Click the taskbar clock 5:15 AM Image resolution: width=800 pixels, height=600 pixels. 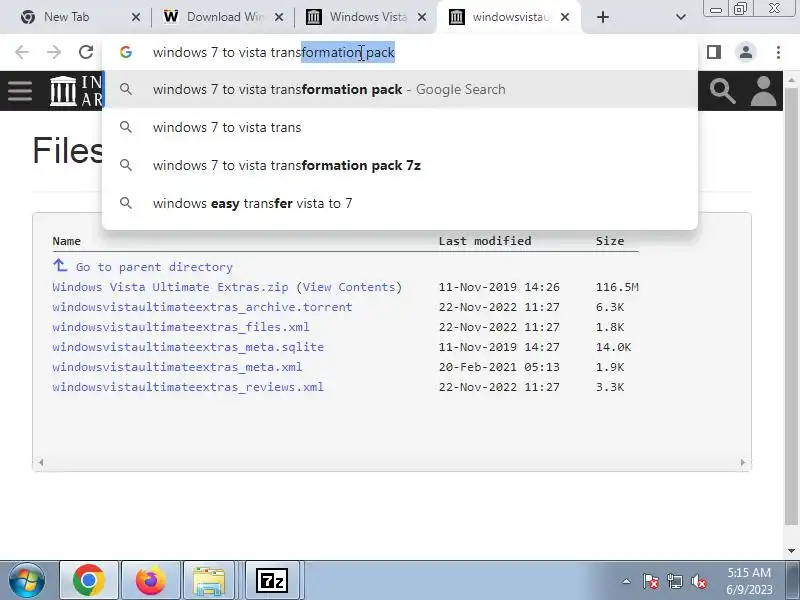[x=749, y=572]
